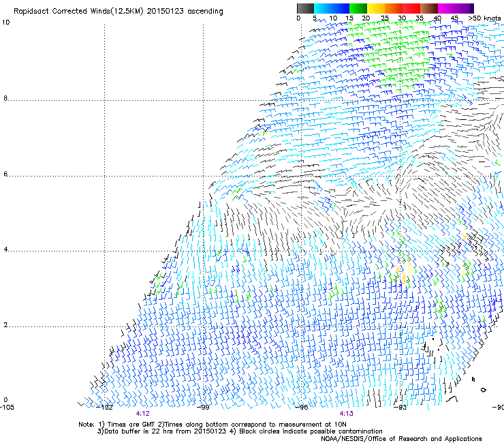504x443 pixels.
Task: Click the '>50 knots' legend label
Action: click(484, 18)
